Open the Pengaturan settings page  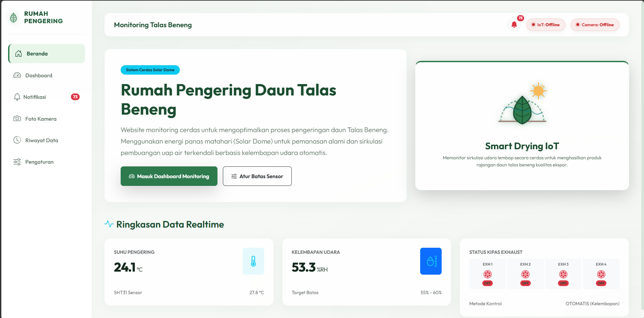tap(47, 162)
